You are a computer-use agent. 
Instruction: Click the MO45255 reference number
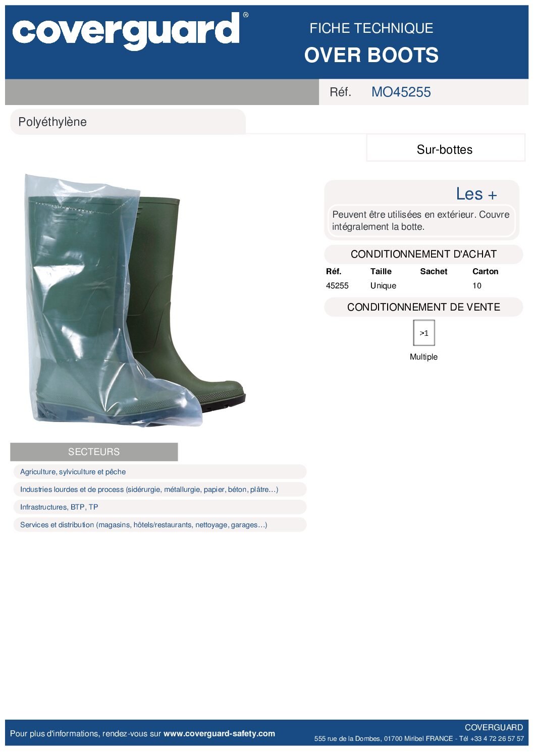click(401, 92)
